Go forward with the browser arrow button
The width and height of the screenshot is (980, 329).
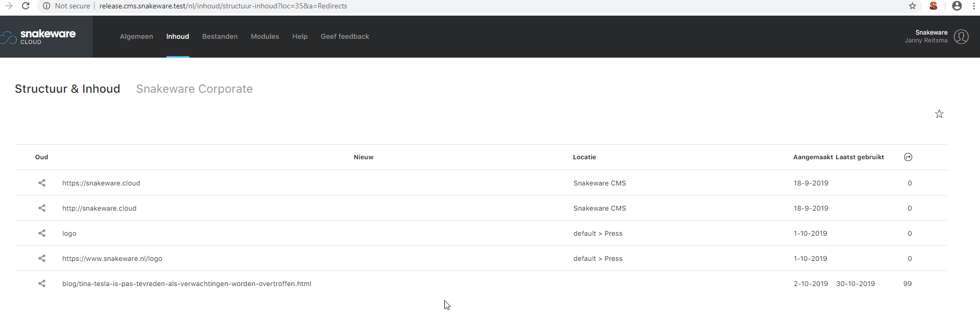tap(8, 6)
